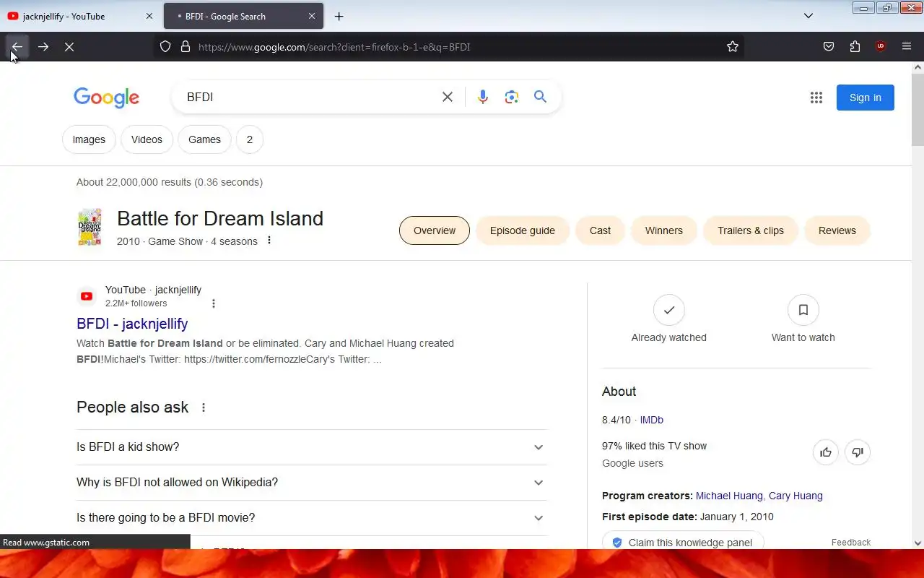Open the Battle for Dream Island poster thumbnail
924x578 pixels.
point(90,228)
